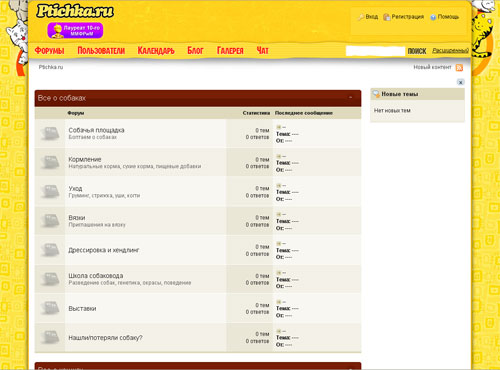500x370 pixels.
Task: Open the Форумы menu tab
Action: click(49, 51)
